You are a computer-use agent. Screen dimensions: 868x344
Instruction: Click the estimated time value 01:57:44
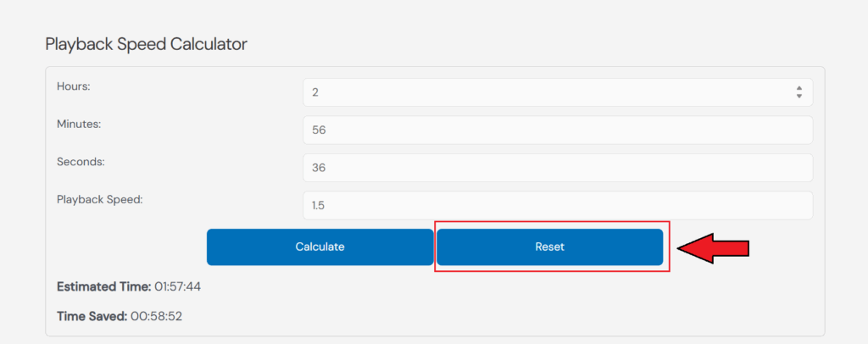177,286
